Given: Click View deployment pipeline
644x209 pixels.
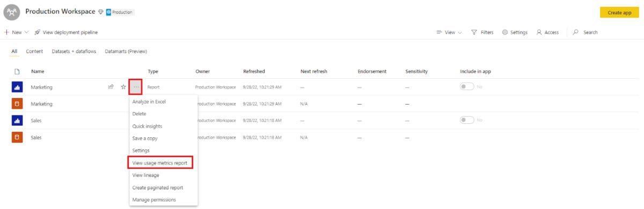Looking at the screenshot, I should 66,32.
